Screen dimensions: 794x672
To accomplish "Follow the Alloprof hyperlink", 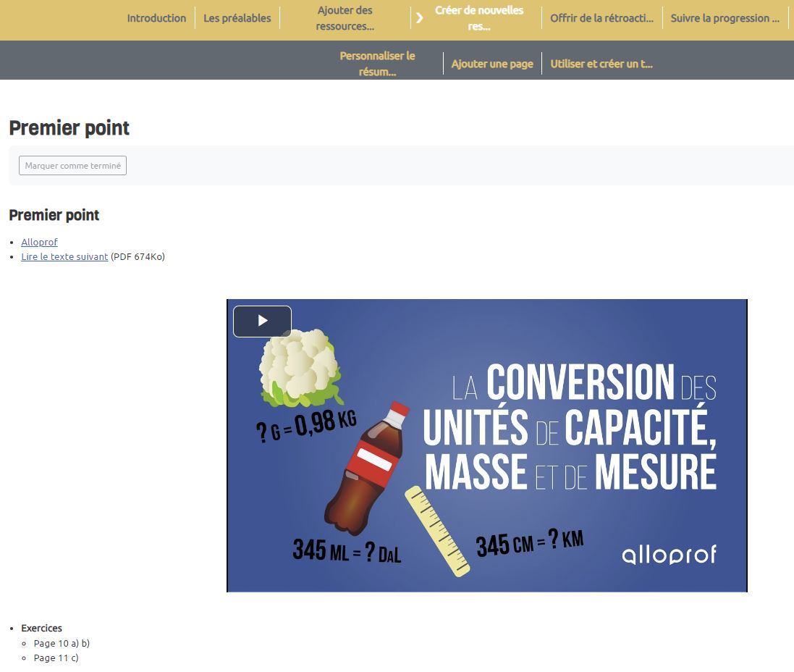I will pyautogui.click(x=39, y=242).
